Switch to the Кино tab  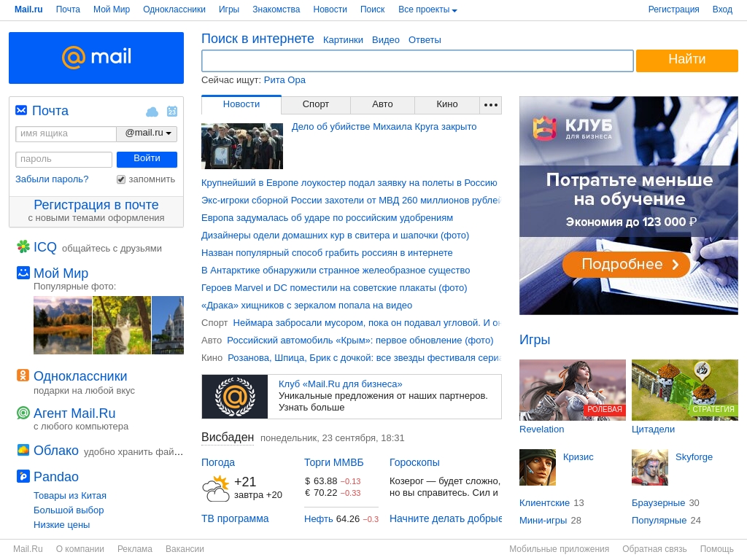point(447,104)
